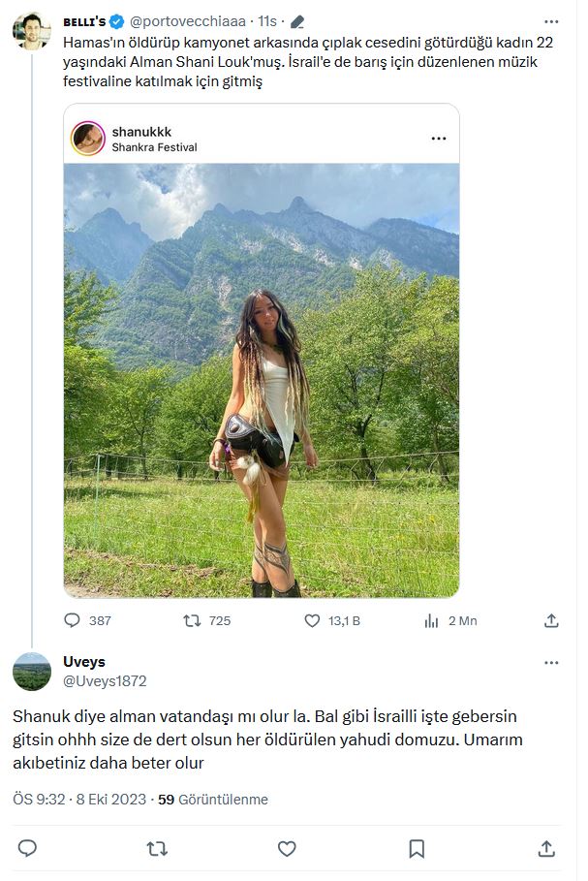View analytics icon showing 2 Mn views
Screen dimensions: 588x881
pos(431,620)
